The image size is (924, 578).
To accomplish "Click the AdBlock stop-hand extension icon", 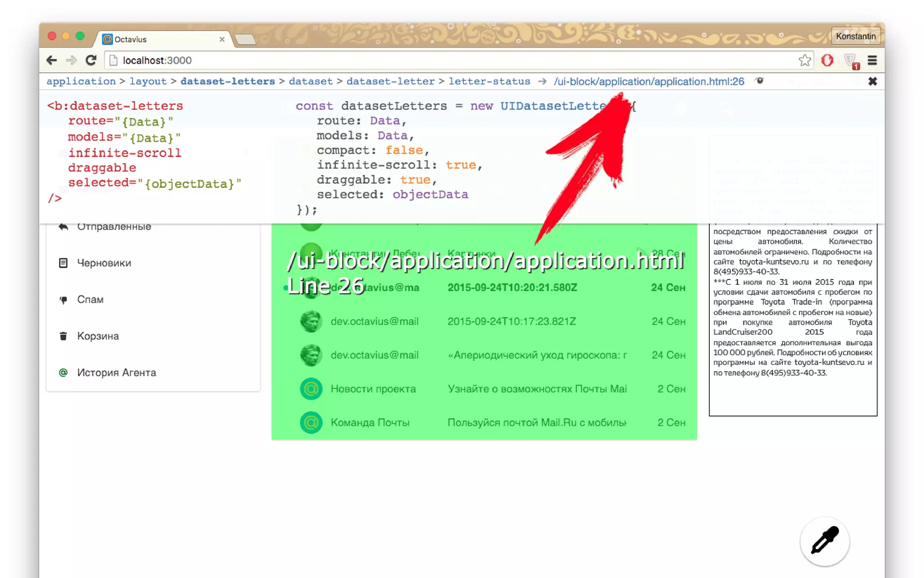I will [827, 61].
